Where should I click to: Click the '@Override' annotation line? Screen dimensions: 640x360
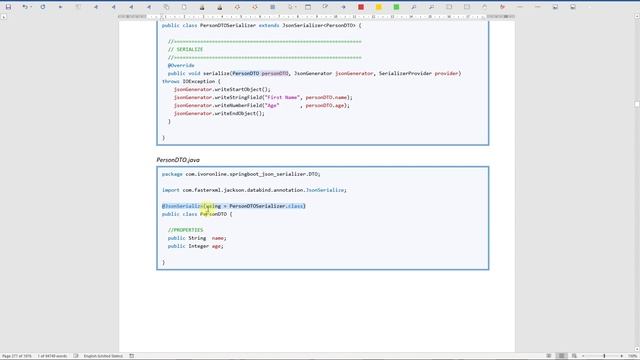tap(181, 65)
